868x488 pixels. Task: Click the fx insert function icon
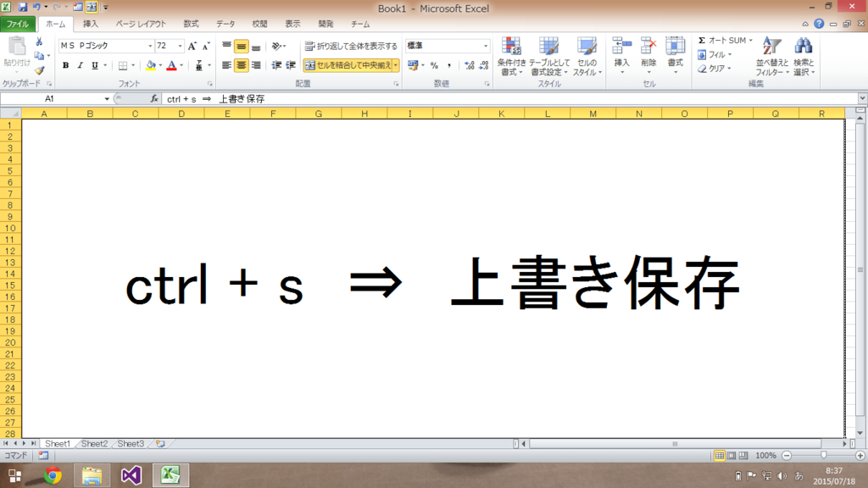154,98
